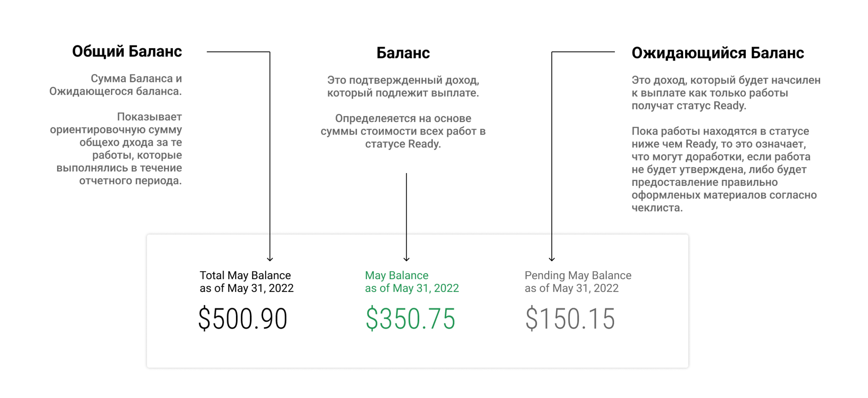This screenshot has height=398, width=868.
Task: Click the Ожидающийся Баланс heading
Action: pyautogui.click(x=717, y=53)
